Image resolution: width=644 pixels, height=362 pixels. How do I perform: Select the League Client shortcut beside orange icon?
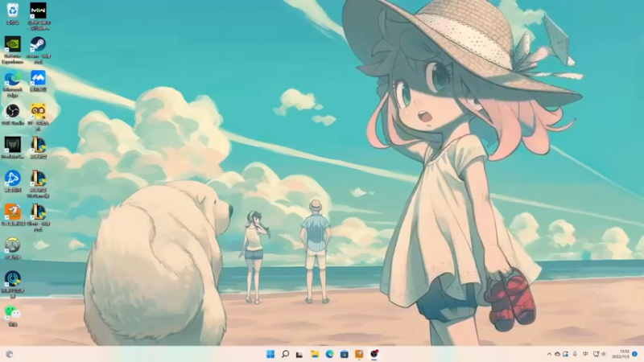point(38,218)
